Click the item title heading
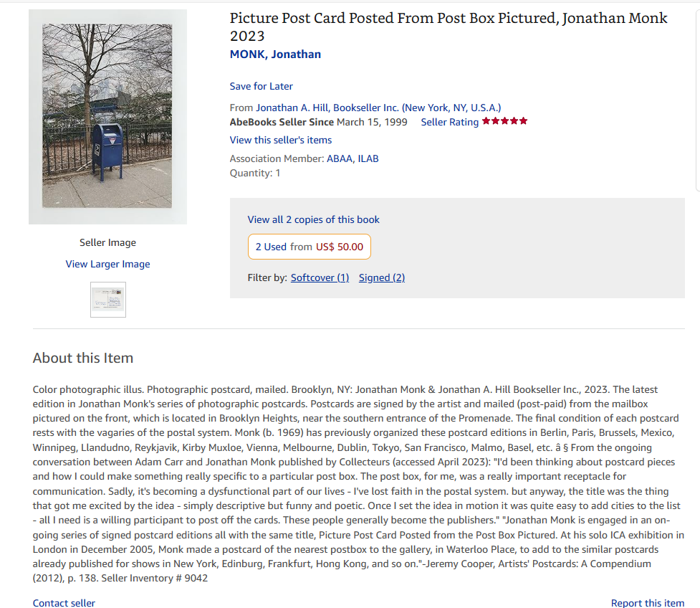The image size is (700, 608). pyautogui.click(x=449, y=27)
